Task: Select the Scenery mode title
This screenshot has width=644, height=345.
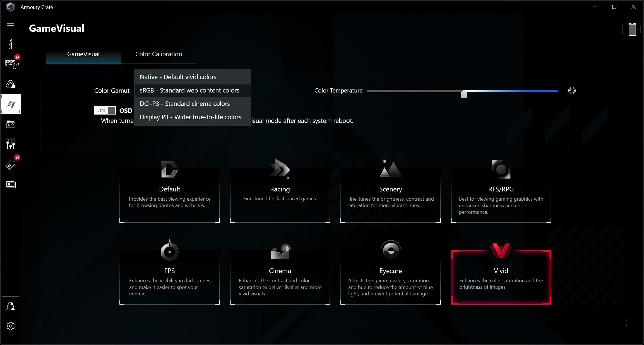Action: point(390,189)
